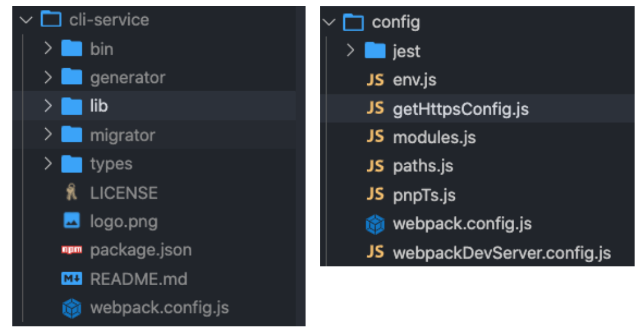The image size is (644, 334).
Task: Open modules.js in the config folder
Action: [x=434, y=138]
